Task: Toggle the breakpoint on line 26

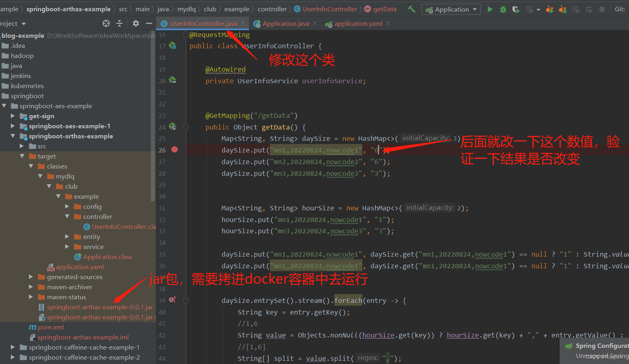Action: [175, 150]
